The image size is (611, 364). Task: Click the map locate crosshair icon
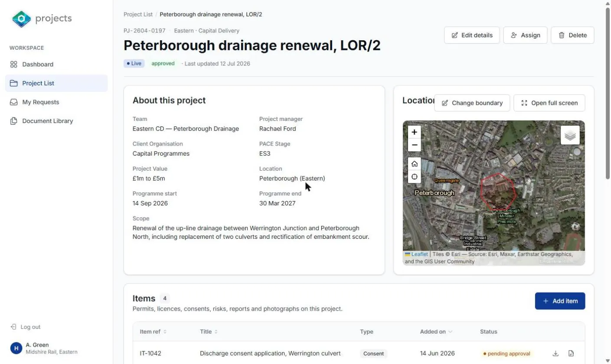[414, 176]
